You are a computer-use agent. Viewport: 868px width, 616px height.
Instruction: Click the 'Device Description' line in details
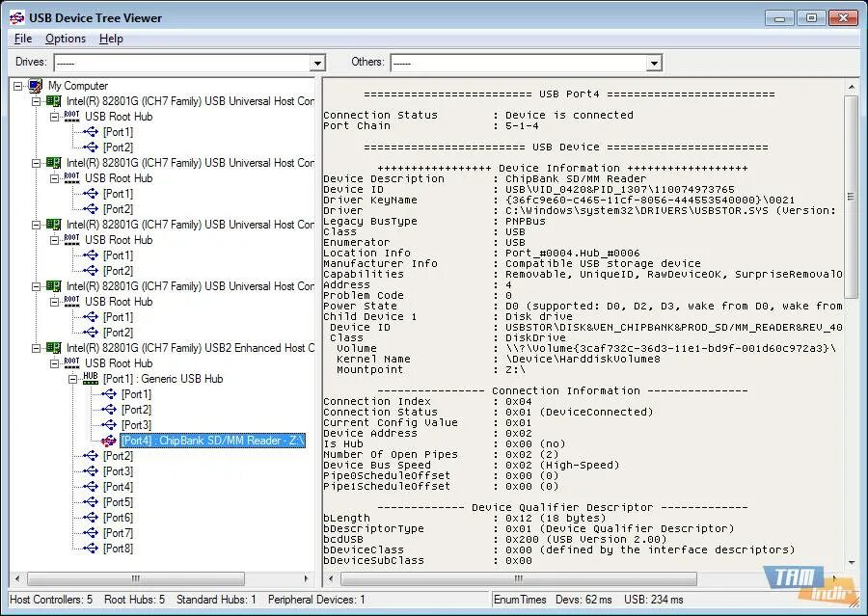[x=485, y=178]
